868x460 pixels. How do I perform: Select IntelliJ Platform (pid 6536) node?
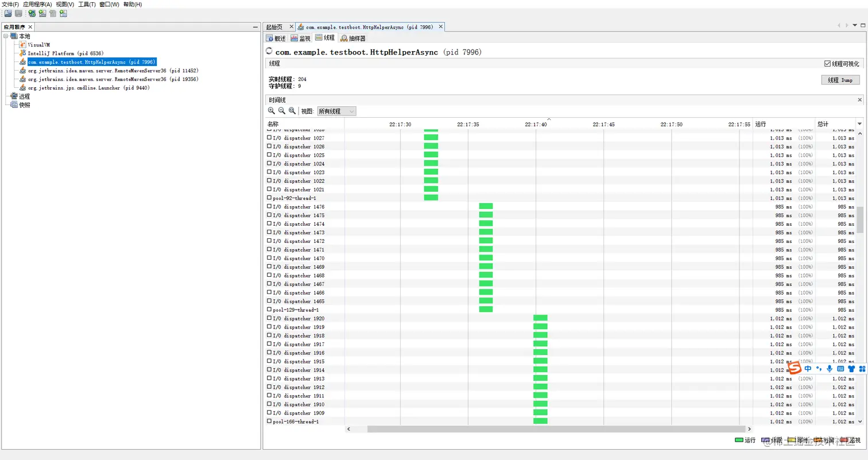[x=65, y=53]
